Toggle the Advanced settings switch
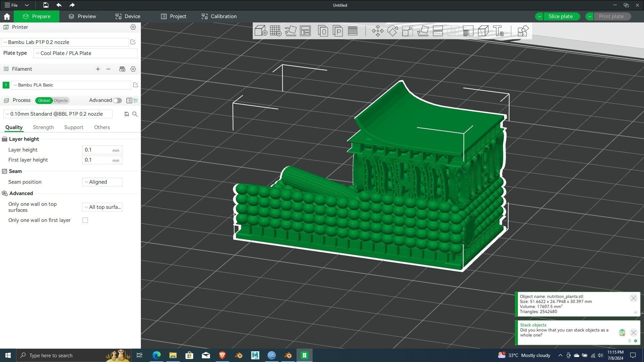Image resolution: width=644 pixels, height=362 pixels. pos(117,101)
